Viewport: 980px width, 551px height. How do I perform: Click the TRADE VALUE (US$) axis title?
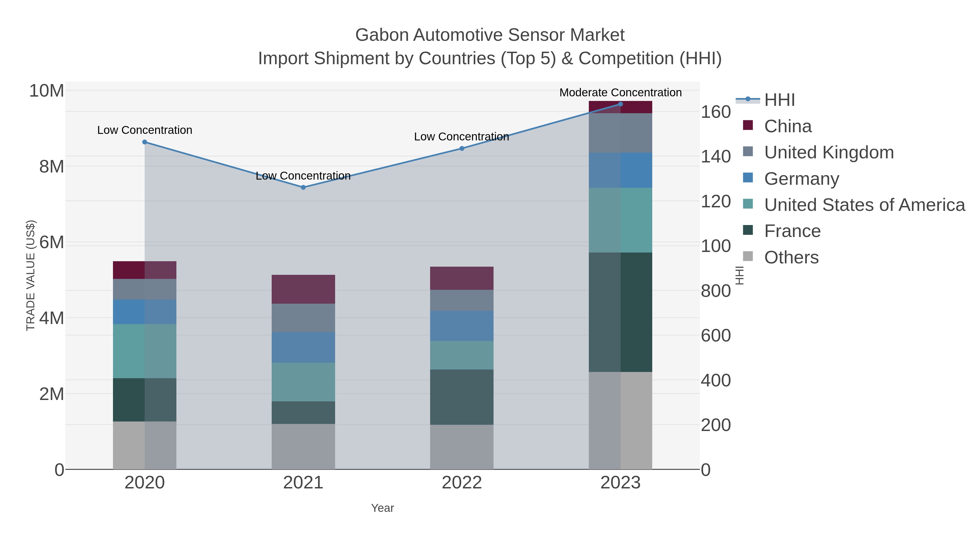pos(31,275)
